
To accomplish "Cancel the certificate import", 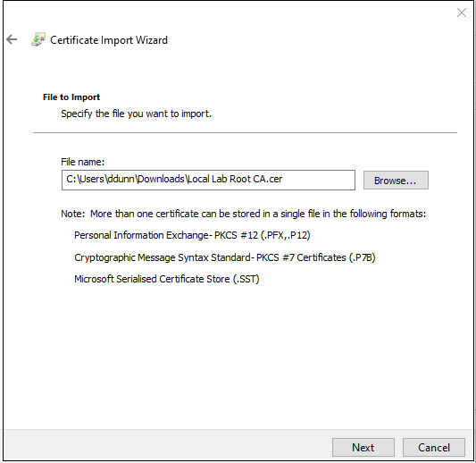I will [434, 447].
